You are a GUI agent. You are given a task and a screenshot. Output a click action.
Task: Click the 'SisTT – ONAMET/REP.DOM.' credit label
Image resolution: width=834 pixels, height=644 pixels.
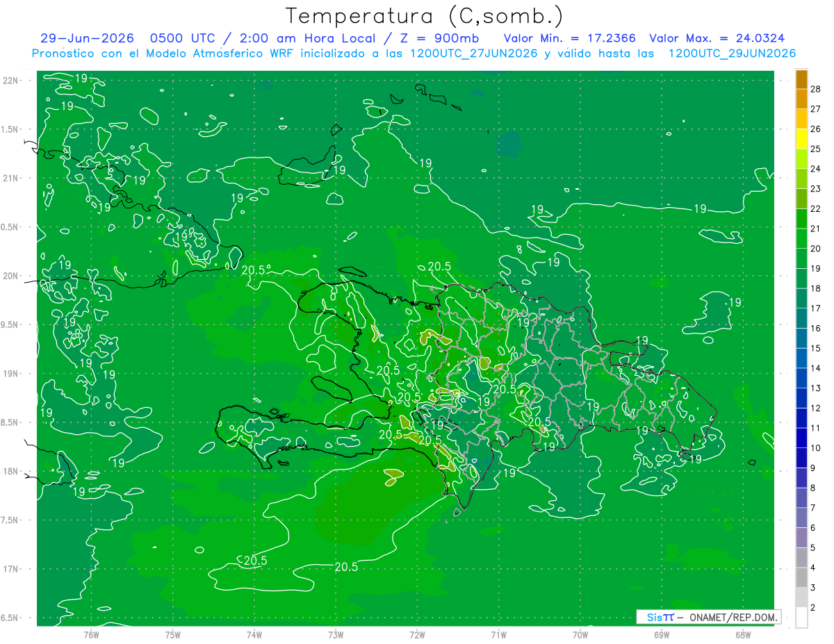tap(708, 617)
